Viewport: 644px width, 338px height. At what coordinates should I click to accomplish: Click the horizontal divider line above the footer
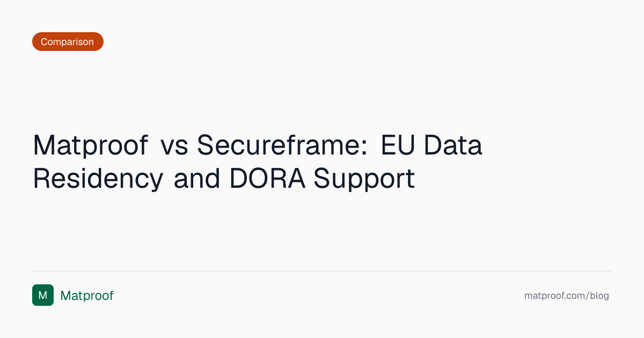coord(322,271)
